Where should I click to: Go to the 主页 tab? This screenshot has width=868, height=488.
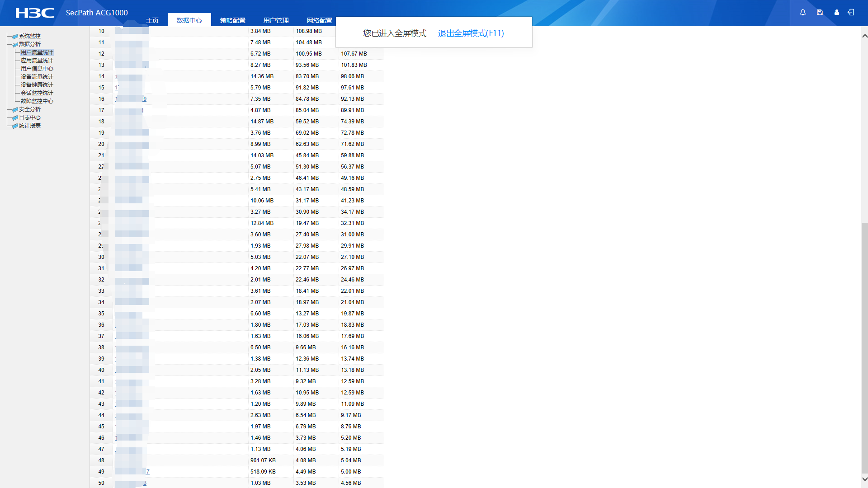152,20
